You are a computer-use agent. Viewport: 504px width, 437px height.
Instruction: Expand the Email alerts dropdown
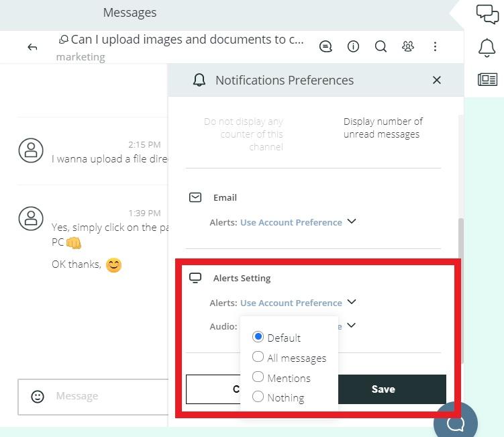click(x=351, y=222)
